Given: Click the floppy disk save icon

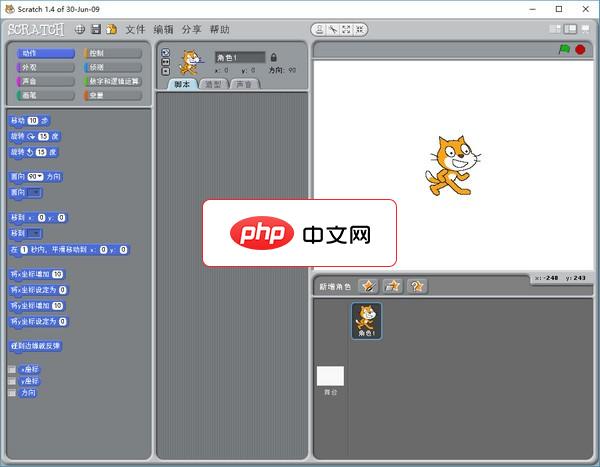Looking at the screenshot, I should [x=96, y=29].
